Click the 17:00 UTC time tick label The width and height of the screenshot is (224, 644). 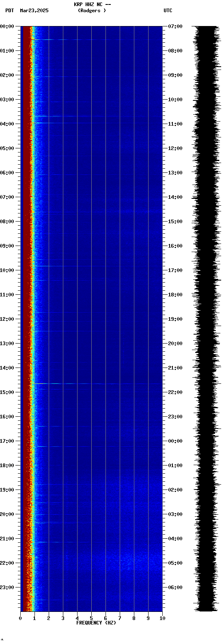[x=175, y=270]
